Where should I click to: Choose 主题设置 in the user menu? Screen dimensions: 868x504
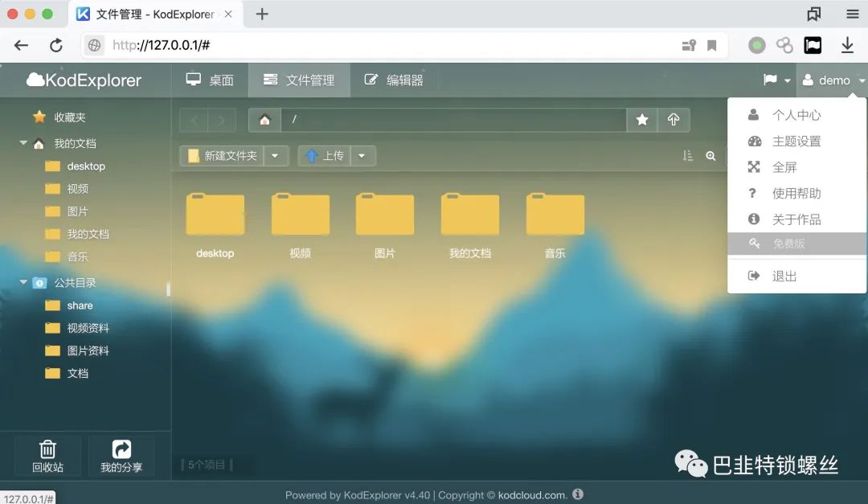(x=797, y=141)
